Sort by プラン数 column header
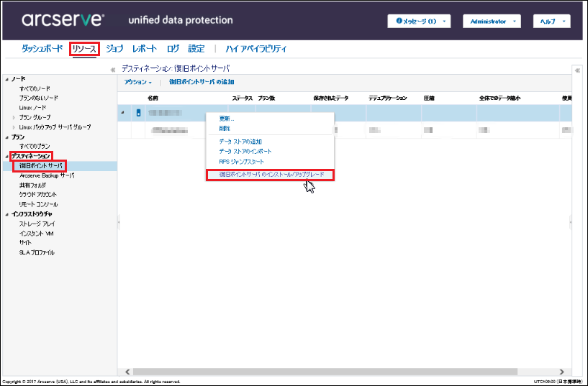Image resolution: width=588 pixels, height=386 pixels. coord(266,98)
